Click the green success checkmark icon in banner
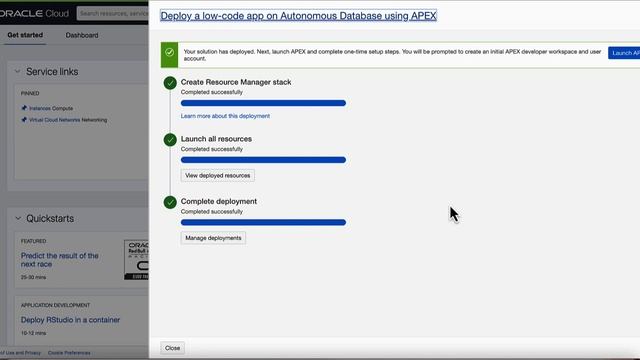The image size is (640, 360). coord(169,53)
